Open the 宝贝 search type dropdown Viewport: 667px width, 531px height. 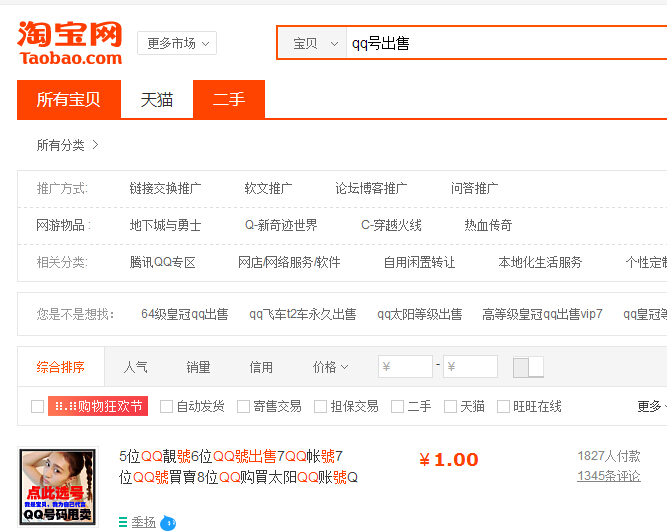point(315,43)
